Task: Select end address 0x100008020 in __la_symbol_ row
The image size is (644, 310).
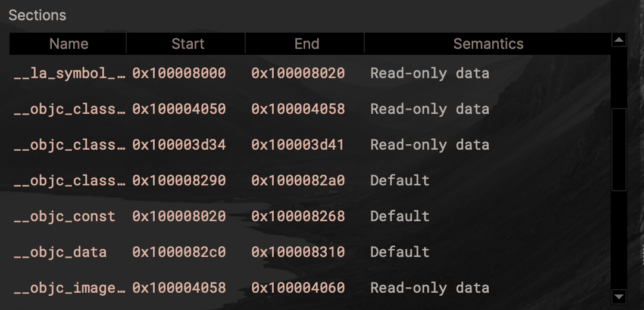Action: pos(298,73)
